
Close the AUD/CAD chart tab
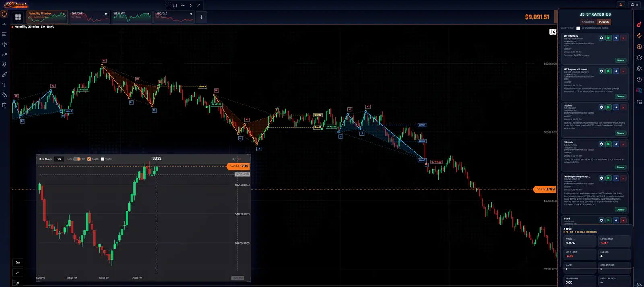191,14
